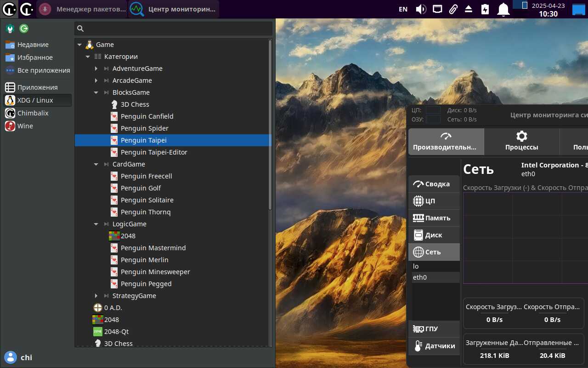Open the volume control in the system tray
Image resolution: width=588 pixels, height=368 pixels.
[421, 9]
